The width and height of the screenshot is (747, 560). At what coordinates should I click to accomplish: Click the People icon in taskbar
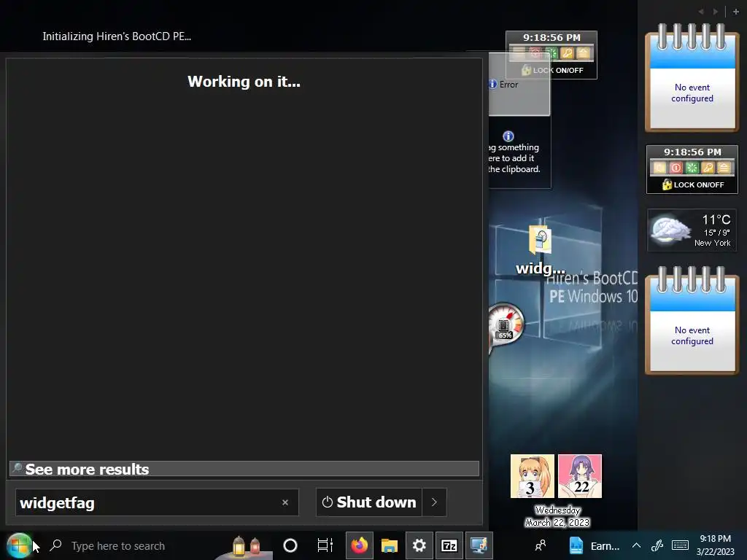click(541, 545)
